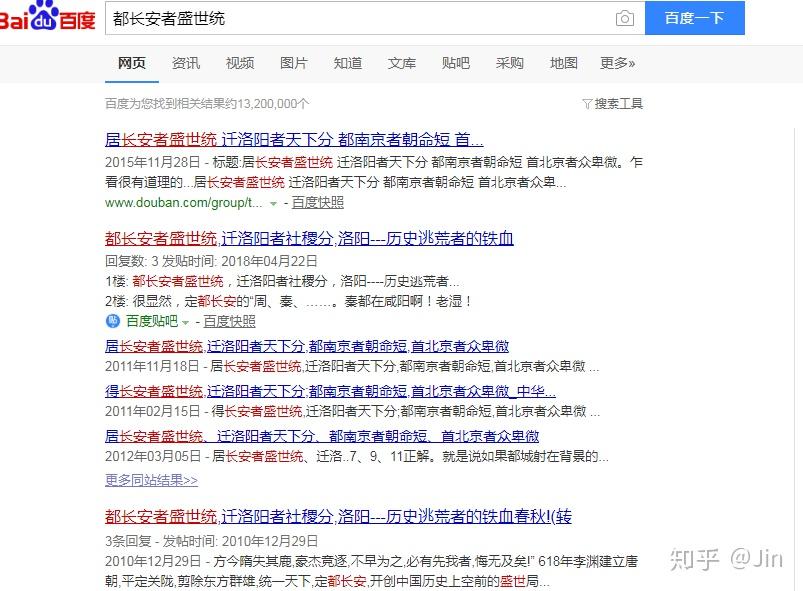Open the 百度贴吧 source link

pyautogui.click(x=152, y=321)
